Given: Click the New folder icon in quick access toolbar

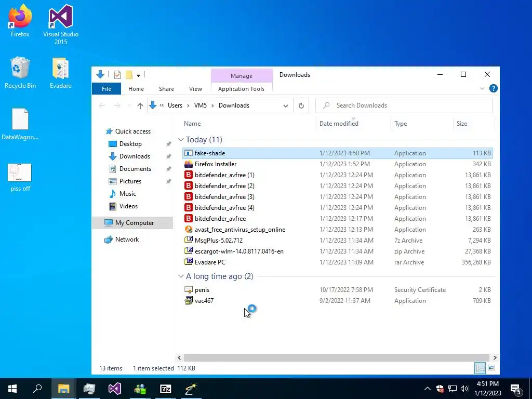Looking at the screenshot, I should [x=129, y=75].
